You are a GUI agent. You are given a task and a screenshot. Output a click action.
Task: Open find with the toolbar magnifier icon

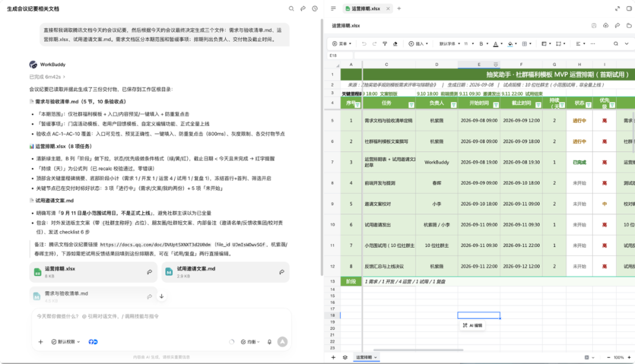point(616,44)
